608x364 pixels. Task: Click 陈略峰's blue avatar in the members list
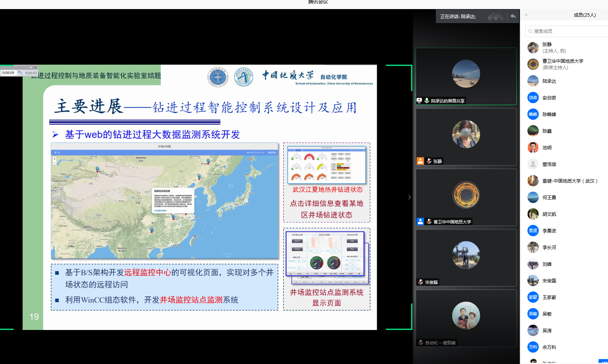coord(533,114)
